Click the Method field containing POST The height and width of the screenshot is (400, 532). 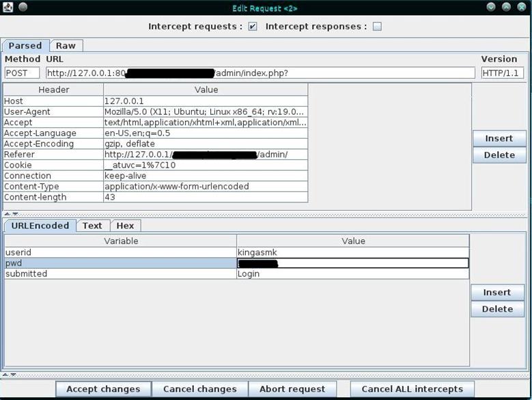(x=22, y=73)
